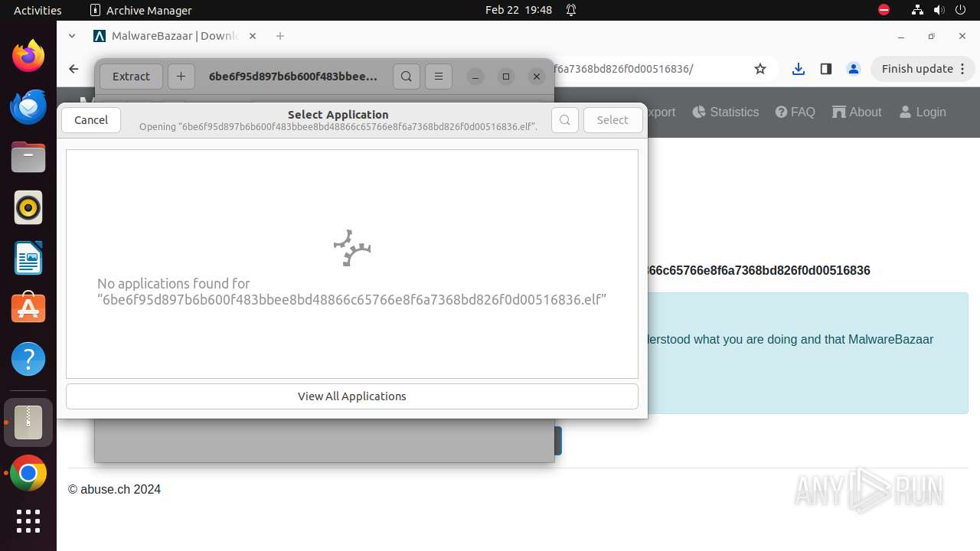This screenshot has height=551, width=980.
Task: Launch Rhythmbox from the dock
Action: [28, 207]
